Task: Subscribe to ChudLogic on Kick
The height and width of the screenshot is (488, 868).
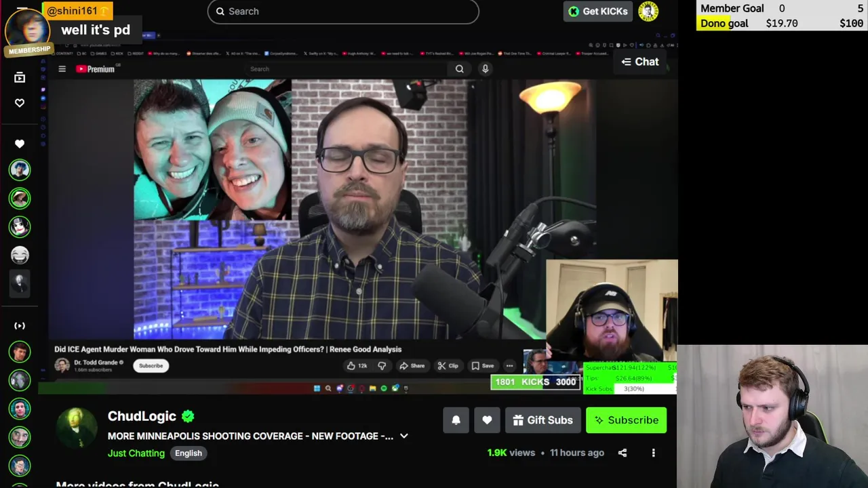Action: [x=627, y=420]
